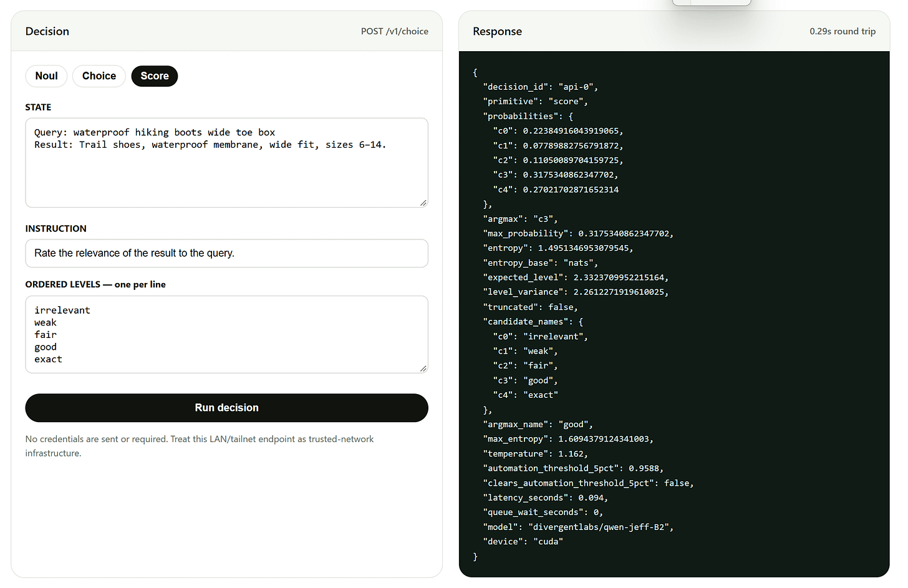The width and height of the screenshot is (908, 588).
Task: Click the c4 probability value 0.27021702871652314
Action: [571, 190]
